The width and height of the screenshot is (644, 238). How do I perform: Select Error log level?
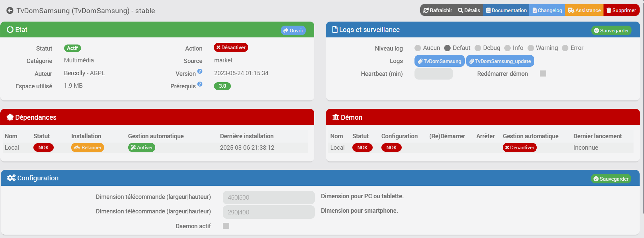(x=565, y=48)
